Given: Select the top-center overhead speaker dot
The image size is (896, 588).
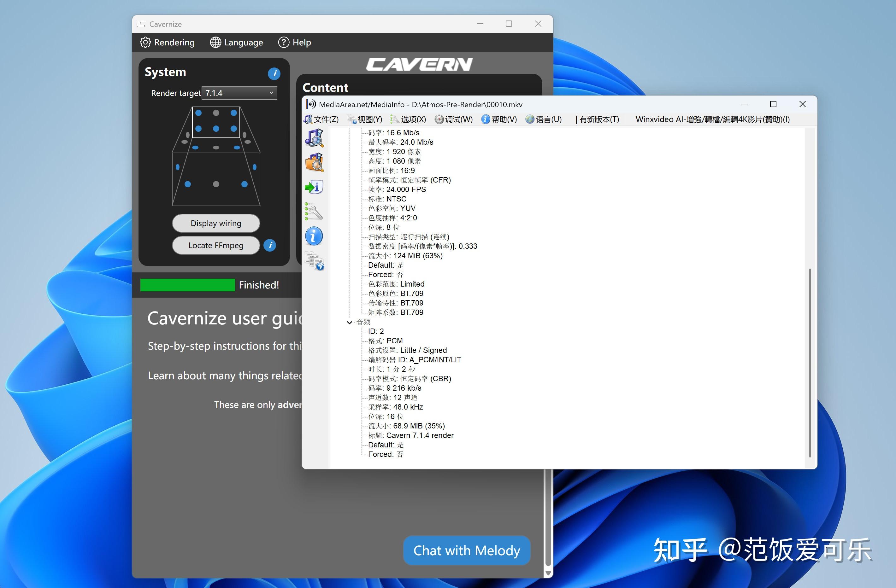Looking at the screenshot, I should click(215, 113).
